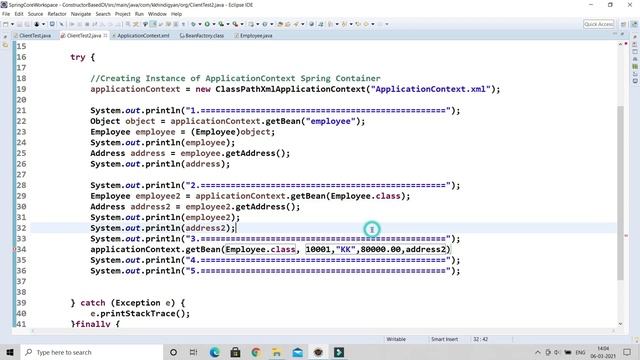
Task: Click the Smart Insert status bar entry
Action: tap(444, 339)
